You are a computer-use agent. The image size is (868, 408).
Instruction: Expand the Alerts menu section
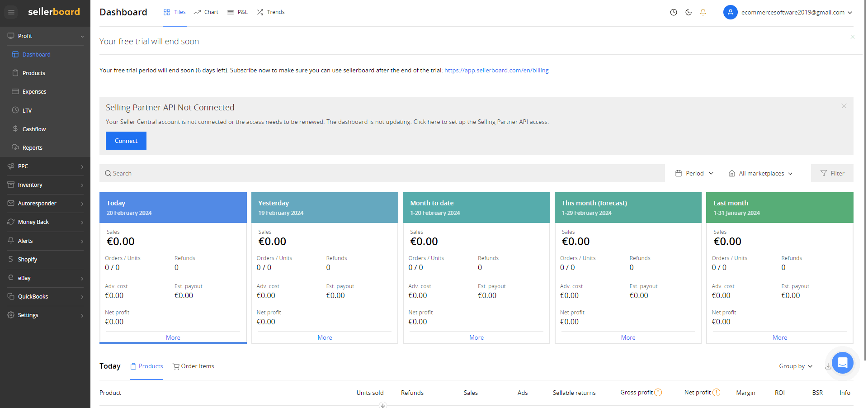click(45, 241)
